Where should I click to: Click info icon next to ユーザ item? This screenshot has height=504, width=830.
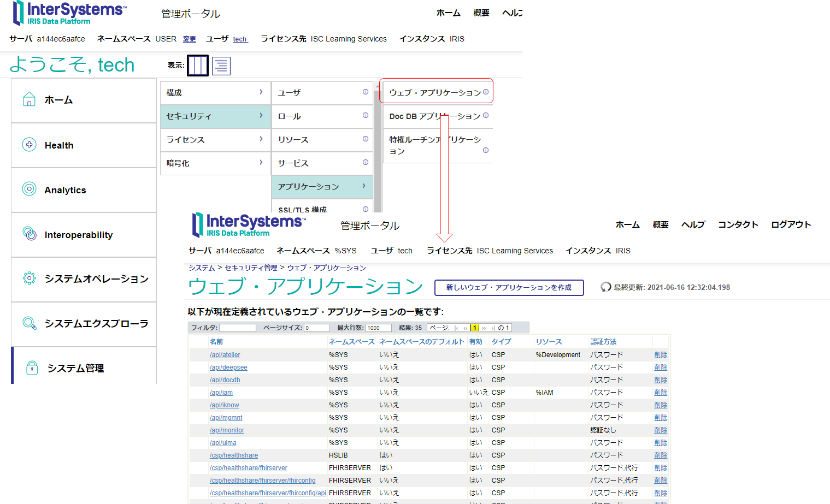click(366, 92)
